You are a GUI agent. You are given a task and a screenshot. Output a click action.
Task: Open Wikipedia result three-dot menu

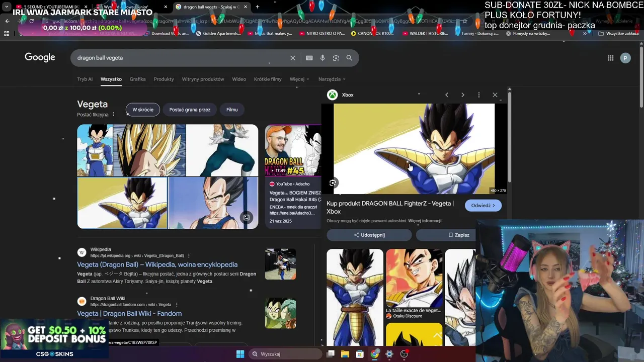point(189,255)
